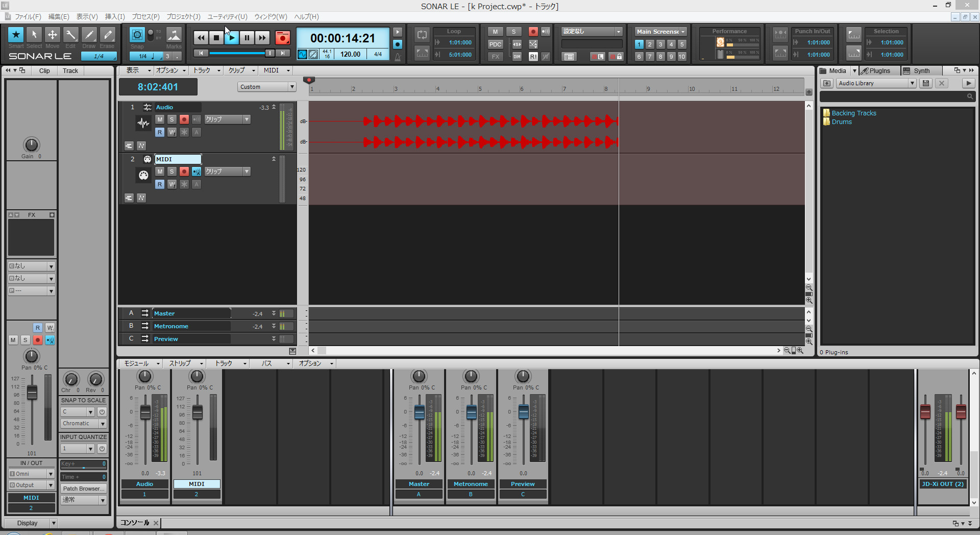This screenshot has height=535, width=980.
Task: Click the tempo value 120.00
Action: click(x=350, y=54)
